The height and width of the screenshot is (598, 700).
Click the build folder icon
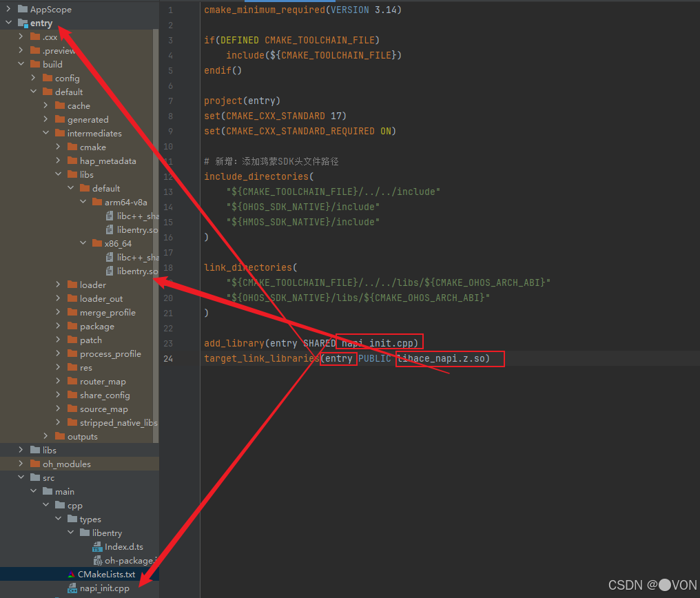pyautogui.click(x=35, y=64)
